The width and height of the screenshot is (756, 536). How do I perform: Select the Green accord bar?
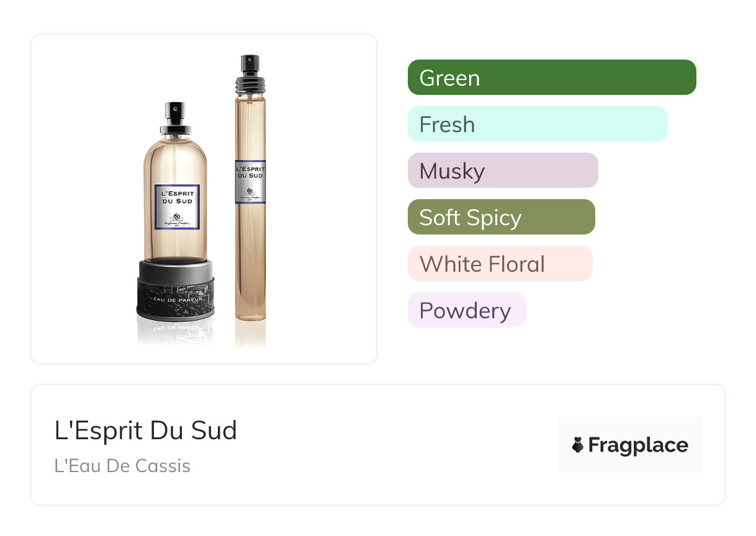click(552, 78)
